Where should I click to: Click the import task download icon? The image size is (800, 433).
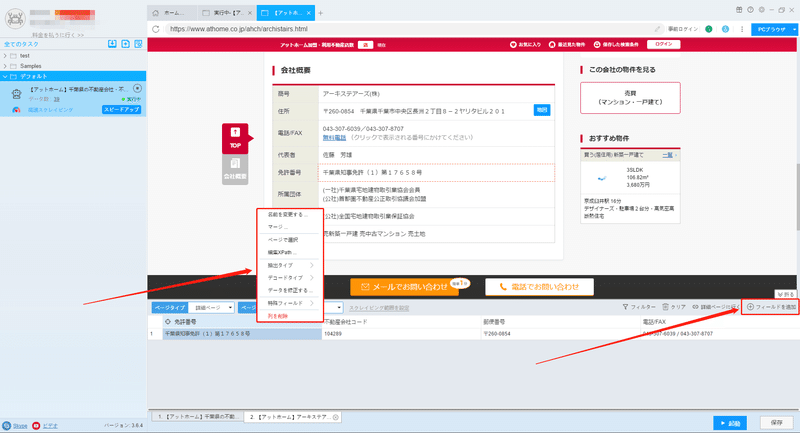coord(112,44)
